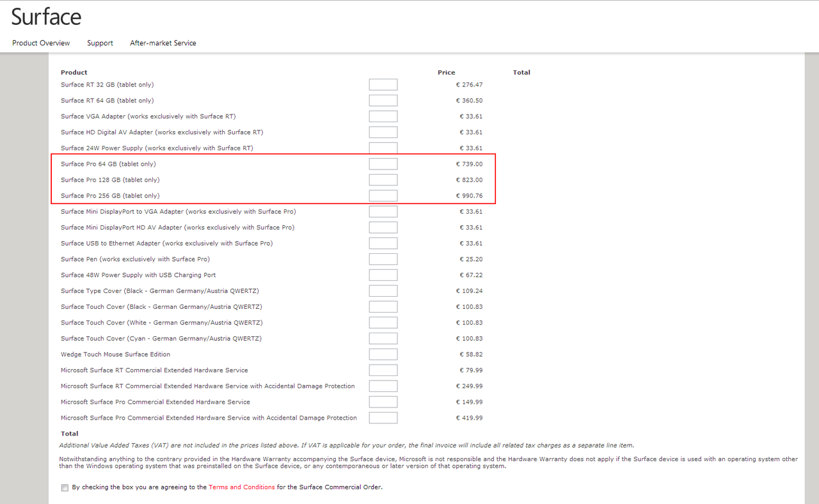Image resolution: width=819 pixels, height=504 pixels.
Task: Click quantity field for Surface Pro 256 GB
Action: (383, 196)
